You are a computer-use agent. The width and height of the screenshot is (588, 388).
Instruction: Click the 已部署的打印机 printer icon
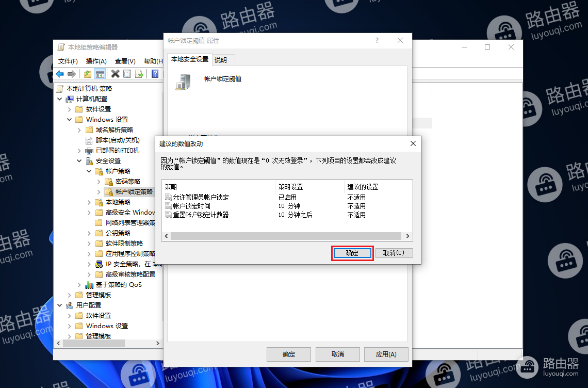(x=89, y=151)
